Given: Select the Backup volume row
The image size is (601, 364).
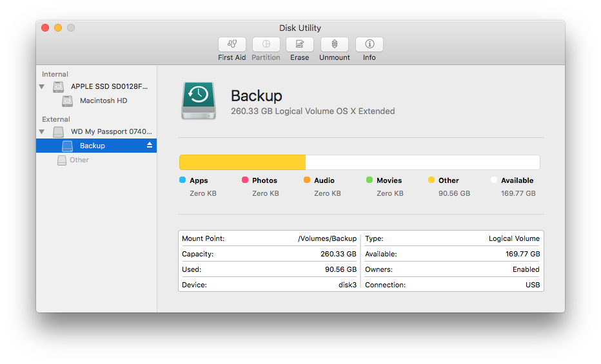Looking at the screenshot, I should click(96, 146).
